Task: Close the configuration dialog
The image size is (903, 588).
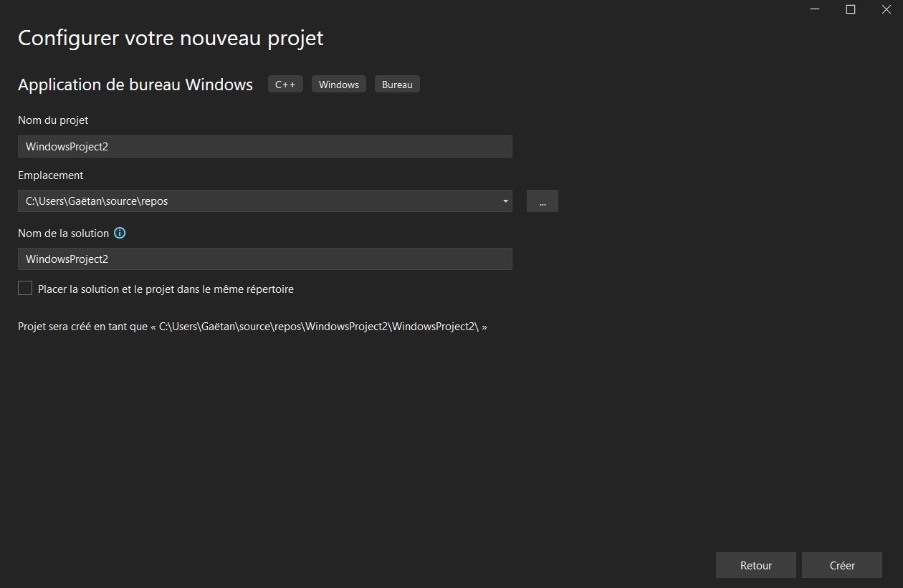Action: [886, 9]
